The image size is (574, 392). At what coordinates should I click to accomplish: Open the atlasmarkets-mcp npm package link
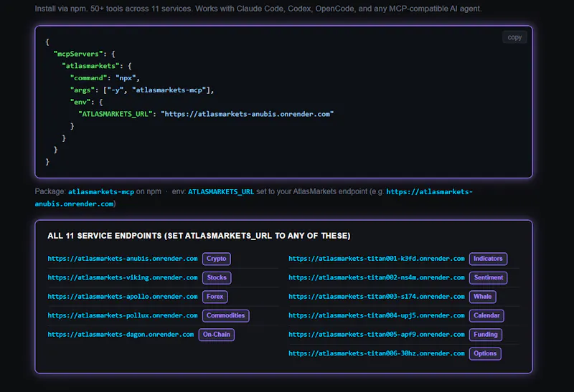pos(101,191)
